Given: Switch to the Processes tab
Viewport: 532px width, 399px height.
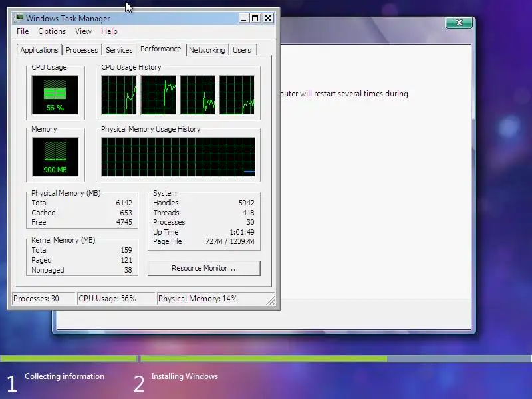Looking at the screenshot, I should point(82,50).
